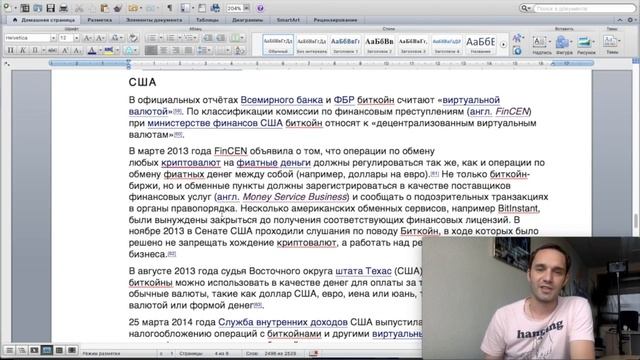Follow the Служба внутренних доходов link
The width and height of the screenshot is (640, 360).
(x=283, y=322)
